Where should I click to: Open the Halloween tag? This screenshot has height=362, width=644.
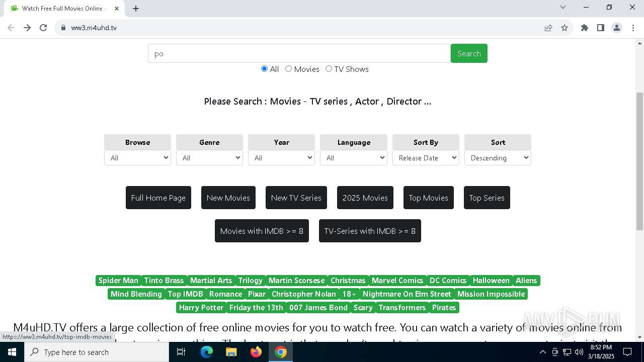pyautogui.click(x=491, y=281)
